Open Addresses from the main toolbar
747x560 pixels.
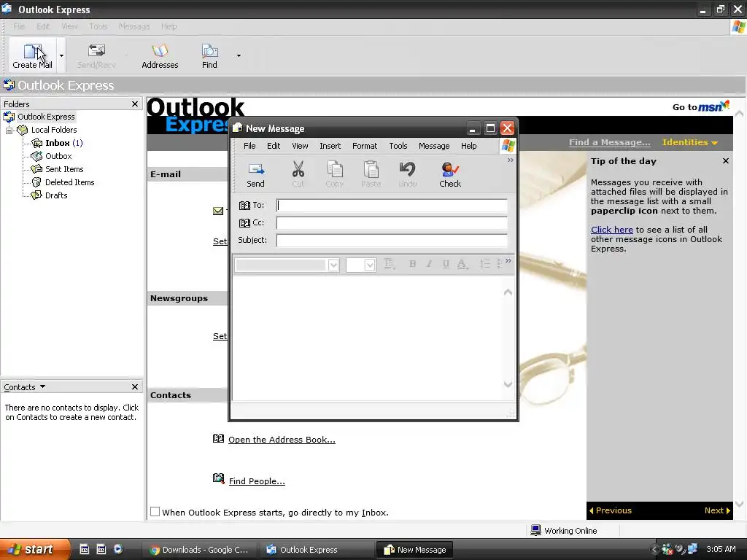click(x=160, y=56)
